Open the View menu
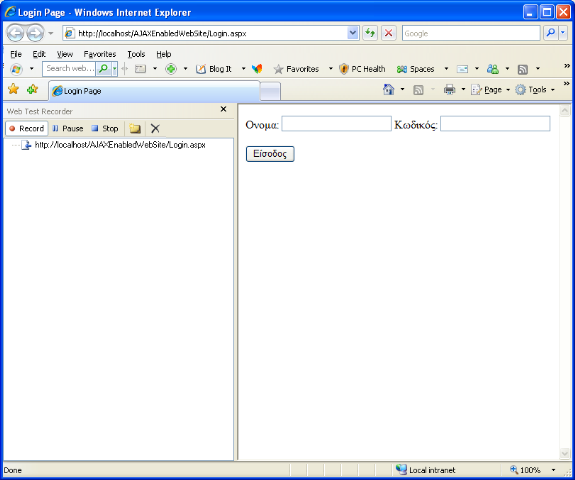575x480 pixels. pyautogui.click(x=65, y=54)
